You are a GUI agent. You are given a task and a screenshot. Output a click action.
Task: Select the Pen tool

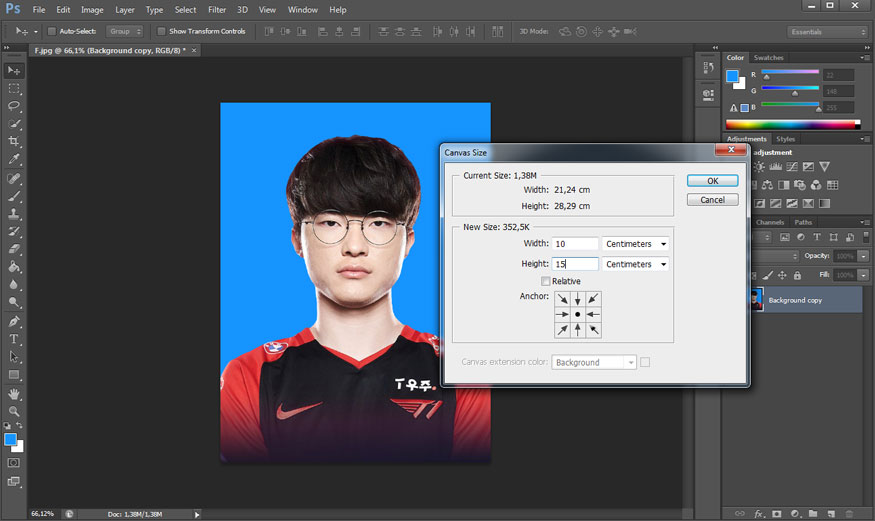(x=14, y=321)
